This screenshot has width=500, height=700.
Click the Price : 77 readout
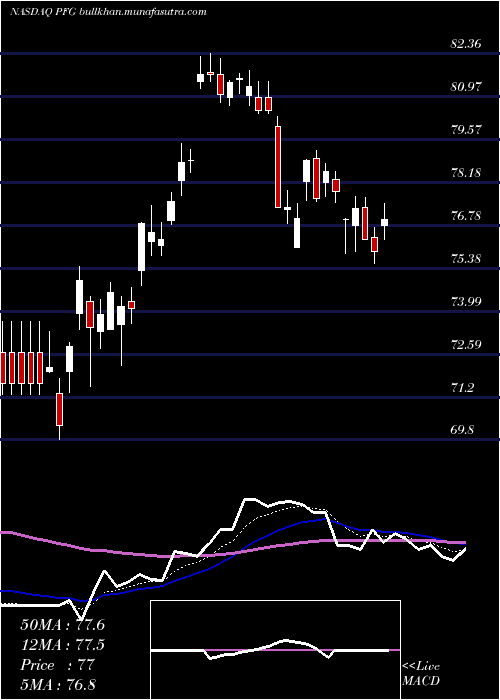[x=57, y=665]
